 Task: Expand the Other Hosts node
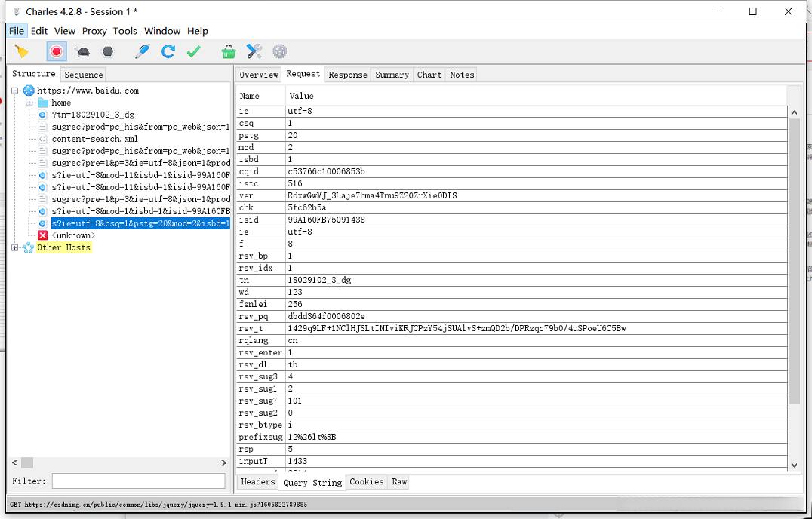coord(16,247)
